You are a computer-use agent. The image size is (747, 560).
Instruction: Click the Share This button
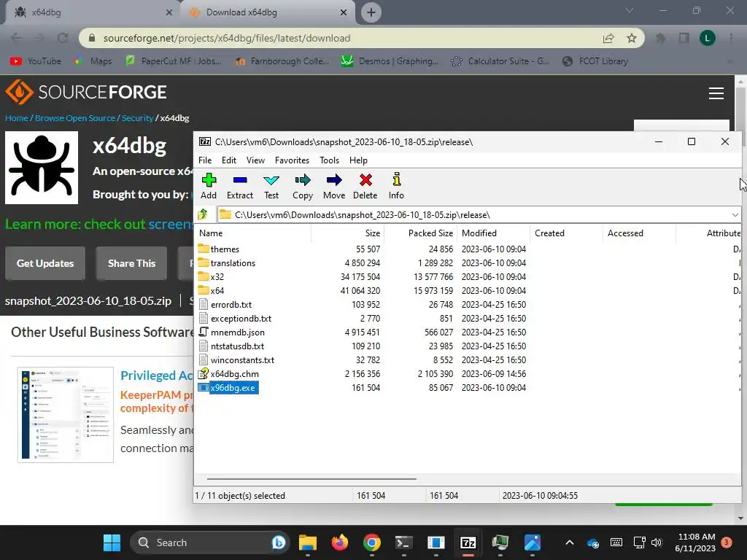131,263
